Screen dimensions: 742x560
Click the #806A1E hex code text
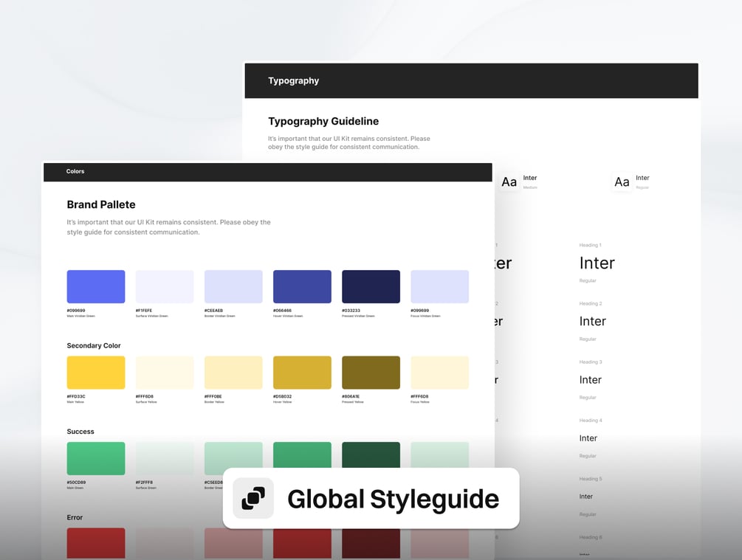351,397
